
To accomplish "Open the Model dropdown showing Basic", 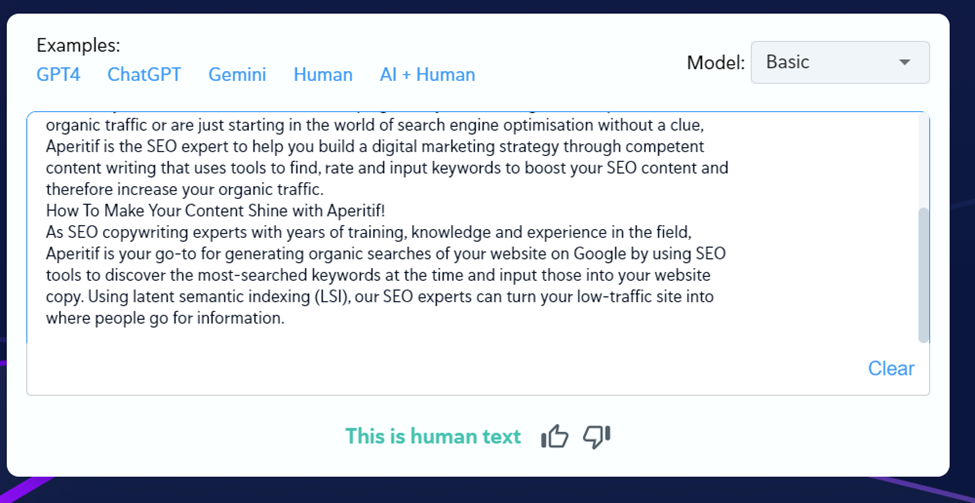I will [840, 62].
